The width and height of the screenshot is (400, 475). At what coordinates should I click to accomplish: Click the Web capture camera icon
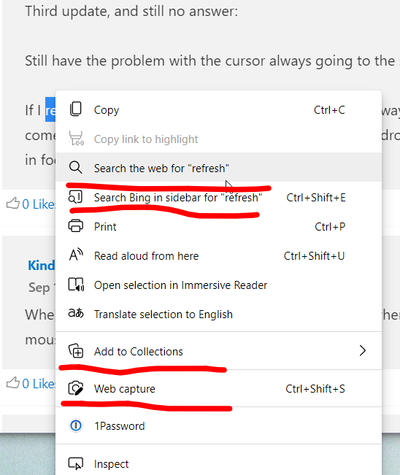76,388
